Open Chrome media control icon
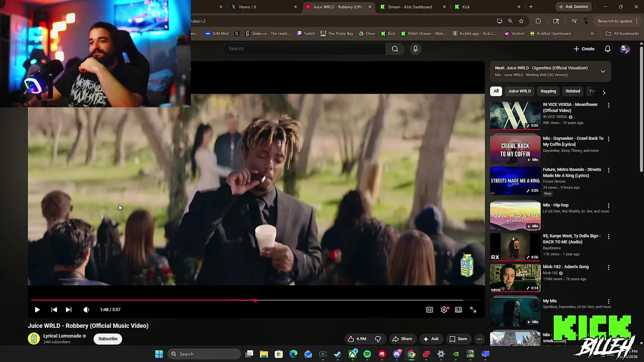Screen dimensions: 644x362 tap(574, 21)
